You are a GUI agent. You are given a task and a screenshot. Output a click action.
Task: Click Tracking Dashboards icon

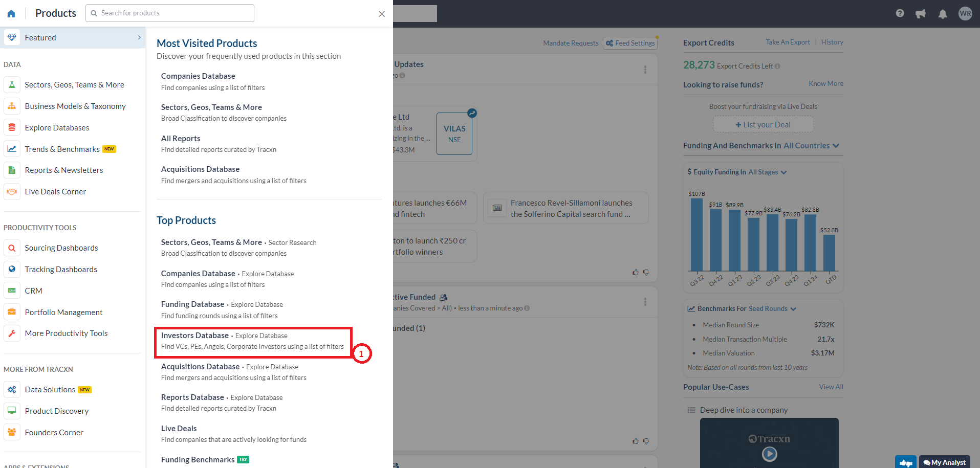click(12, 269)
